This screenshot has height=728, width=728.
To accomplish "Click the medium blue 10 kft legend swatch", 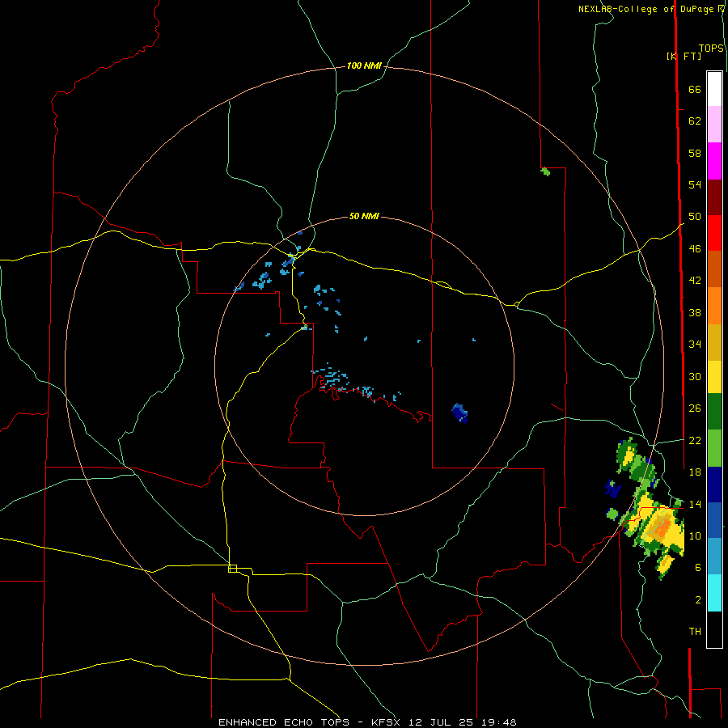I will coord(714,520).
